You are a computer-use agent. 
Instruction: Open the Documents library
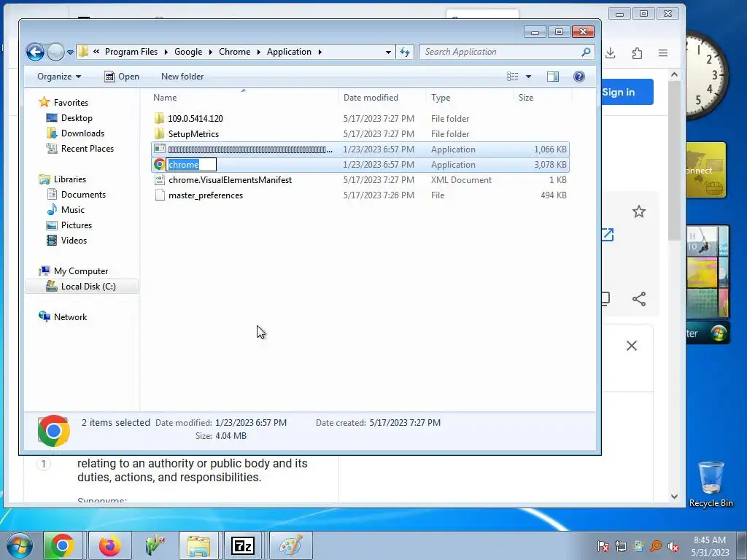click(83, 194)
